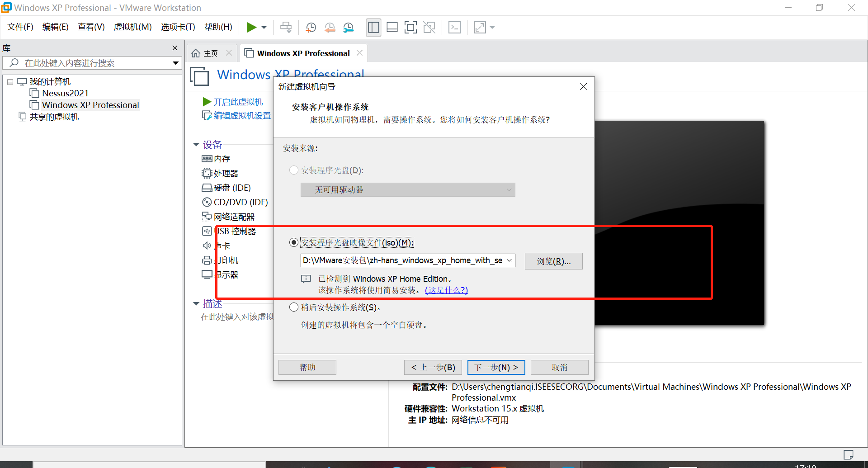Click the 下一步(N) button
The width and height of the screenshot is (868, 468).
[x=496, y=367]
